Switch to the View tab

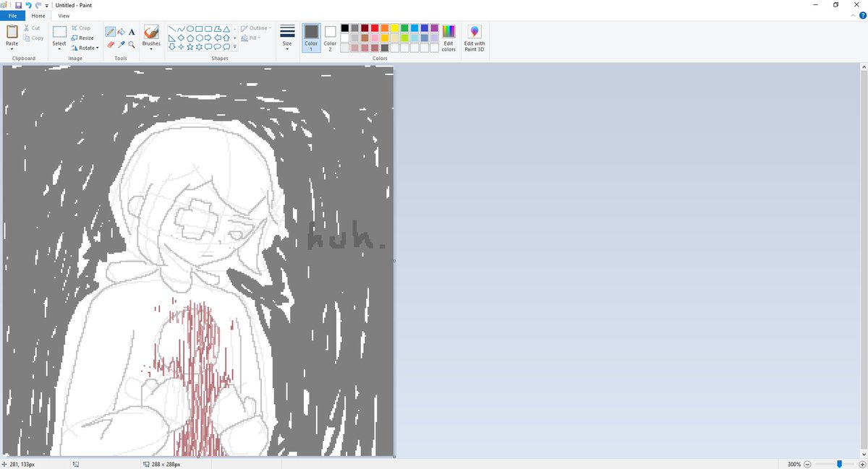(64, 15)
